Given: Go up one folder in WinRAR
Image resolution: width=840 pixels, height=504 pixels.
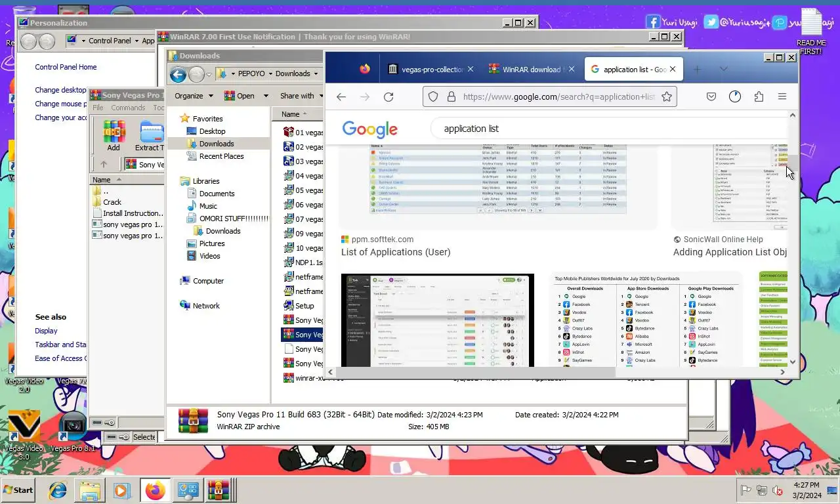Looking at the screenshot, I should point(104,165).
